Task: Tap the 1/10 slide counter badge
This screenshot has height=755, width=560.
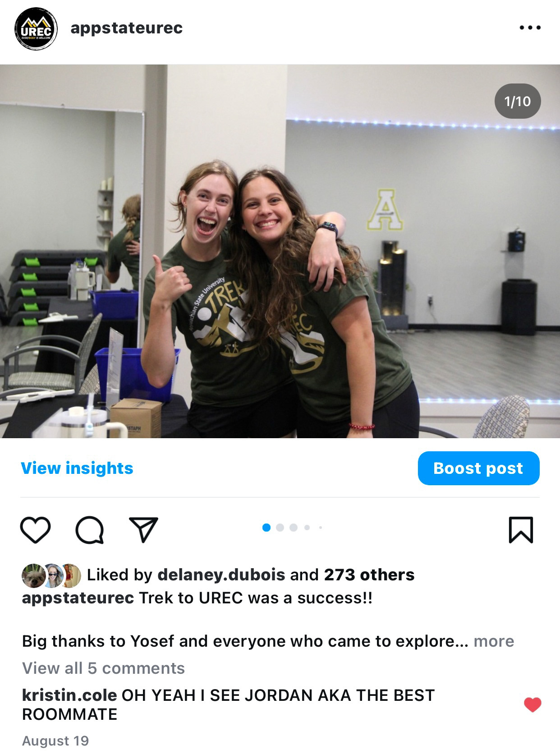Action: pos(518,101)
